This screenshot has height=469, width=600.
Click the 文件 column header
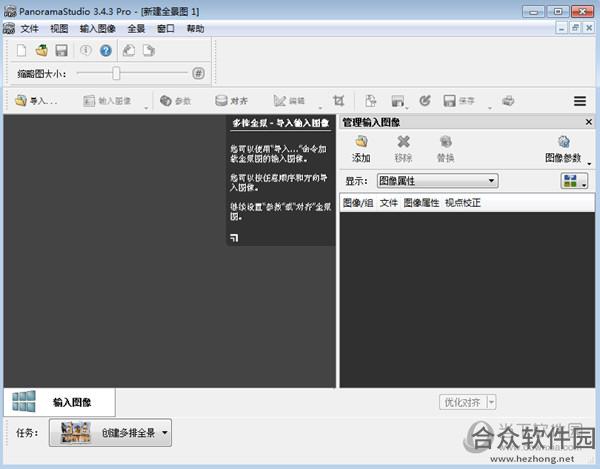(x=389, y=203)
